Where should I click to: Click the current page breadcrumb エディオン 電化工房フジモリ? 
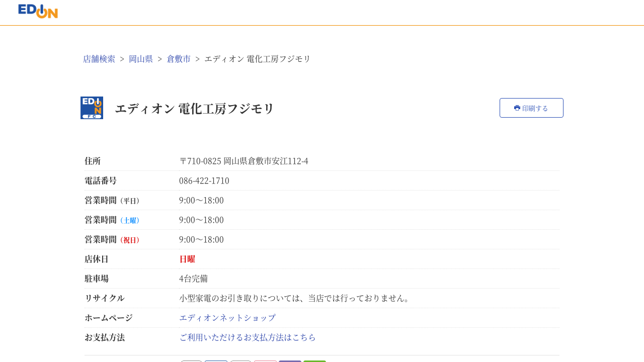click(x=258, y=59)
